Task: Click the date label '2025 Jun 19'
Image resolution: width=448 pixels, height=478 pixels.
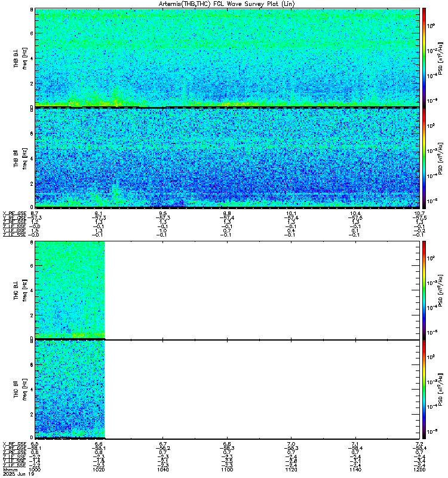Action: coord(19,474)
